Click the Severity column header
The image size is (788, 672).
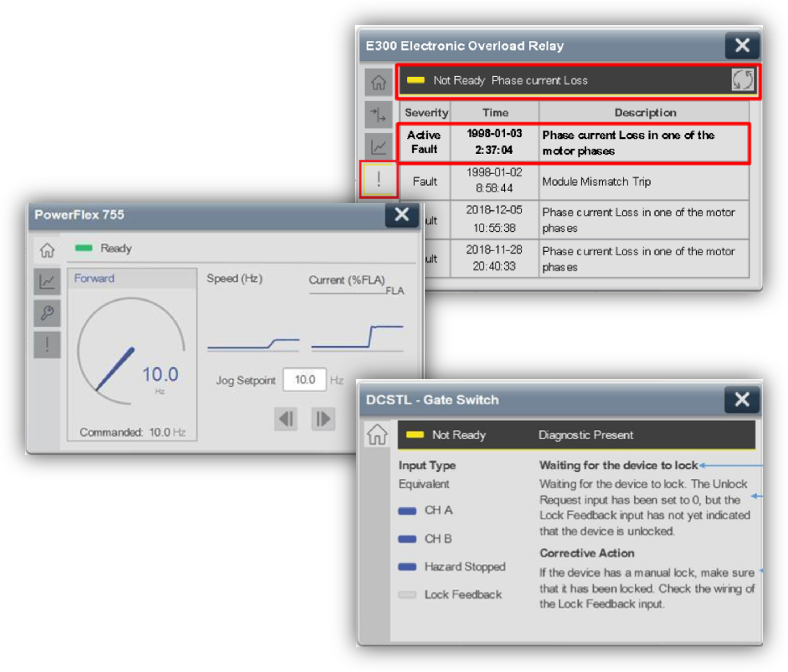click(426, 112)
